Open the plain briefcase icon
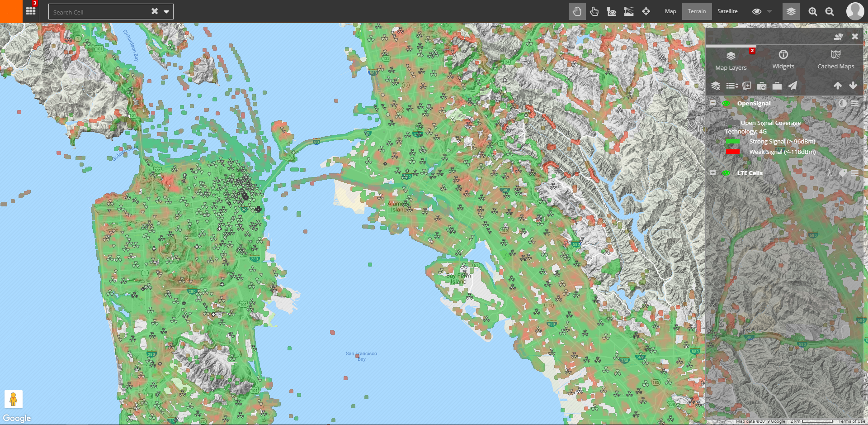 (x=777, y=86)
